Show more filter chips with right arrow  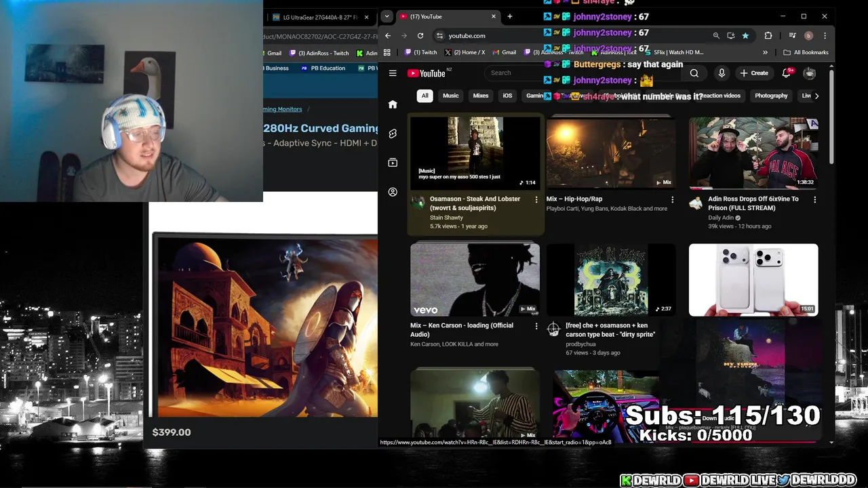pyautogui.click(x=816, y=96)
